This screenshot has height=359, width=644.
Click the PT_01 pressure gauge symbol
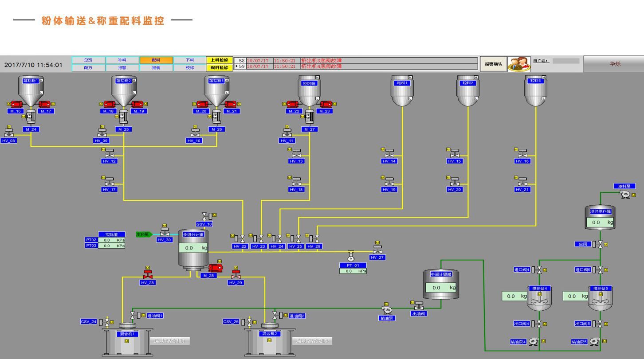click(x=351, y=257)
